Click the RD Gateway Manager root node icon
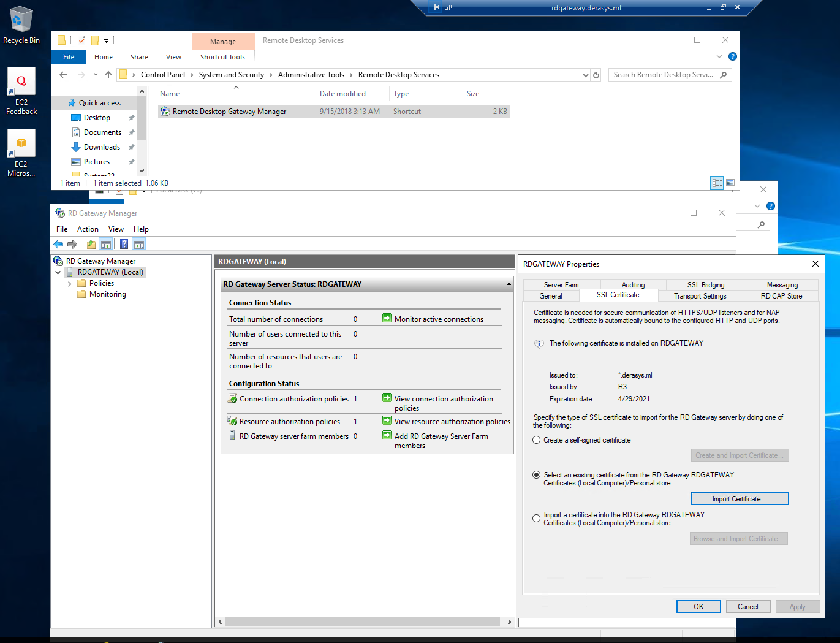 coord(58,261)
